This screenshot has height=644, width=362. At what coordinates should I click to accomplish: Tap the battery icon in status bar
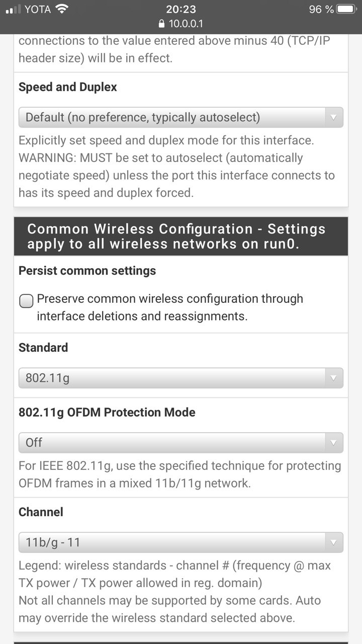click(346, 9)
